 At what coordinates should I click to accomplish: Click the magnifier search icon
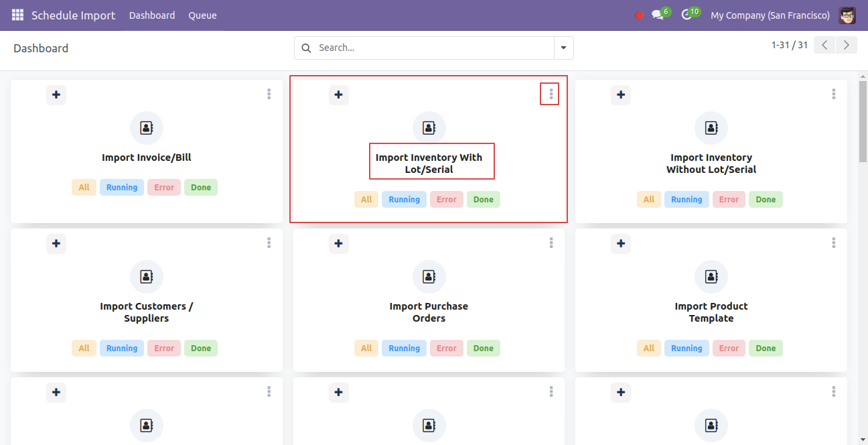(x=307, y=48)
